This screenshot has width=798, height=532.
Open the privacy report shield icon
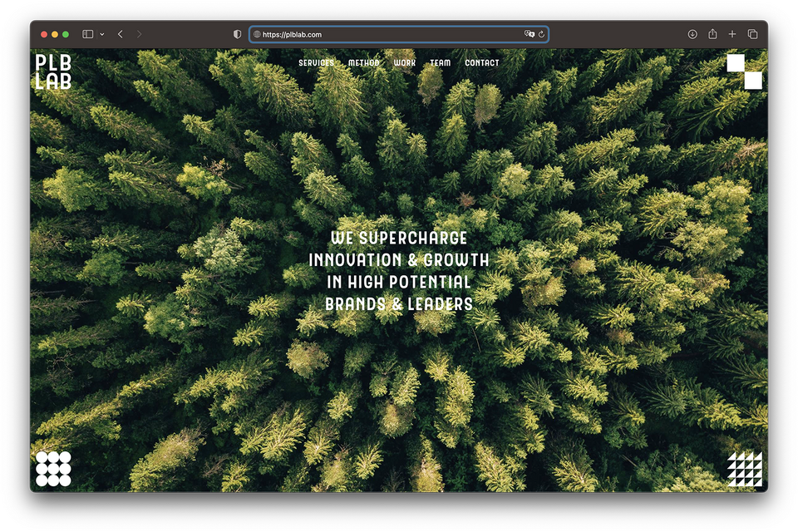(x=237, y=34)
